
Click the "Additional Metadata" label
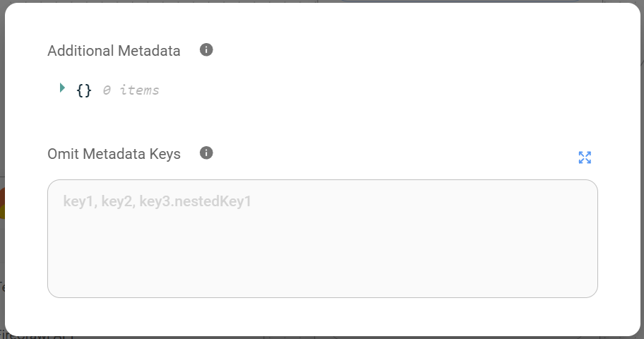tap(114, 51)
